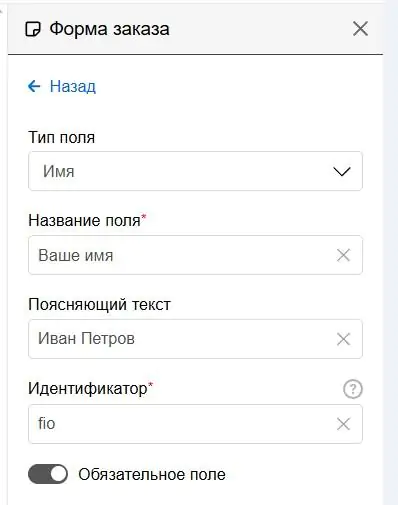Image resolution: width=398 pixels, height=505 pixels.
Task: Clear the fio identifier with its X icon
Action: pos(343,424)
